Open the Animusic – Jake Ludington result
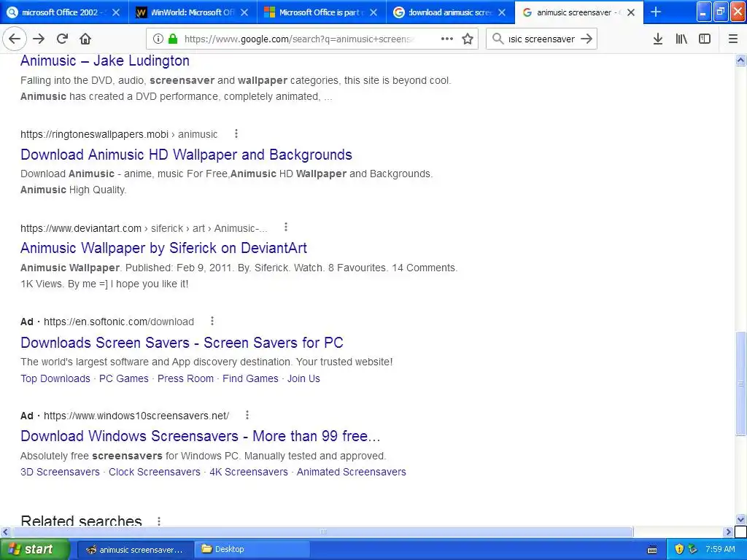 coord(105,61)
